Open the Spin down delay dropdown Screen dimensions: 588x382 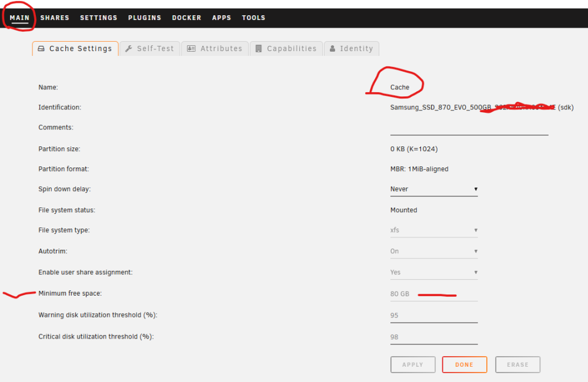click(434, 189)
